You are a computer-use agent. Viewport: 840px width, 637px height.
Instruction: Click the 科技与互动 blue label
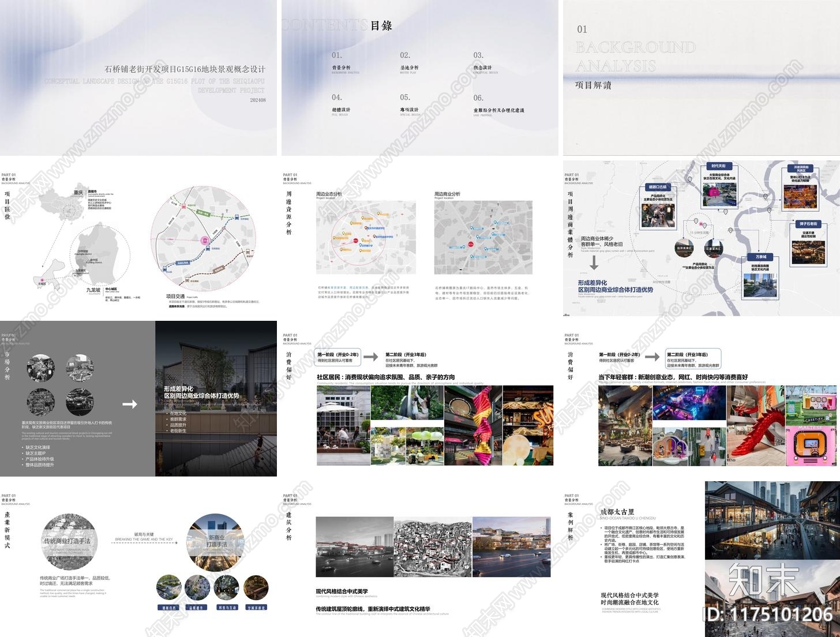[227, 608]
